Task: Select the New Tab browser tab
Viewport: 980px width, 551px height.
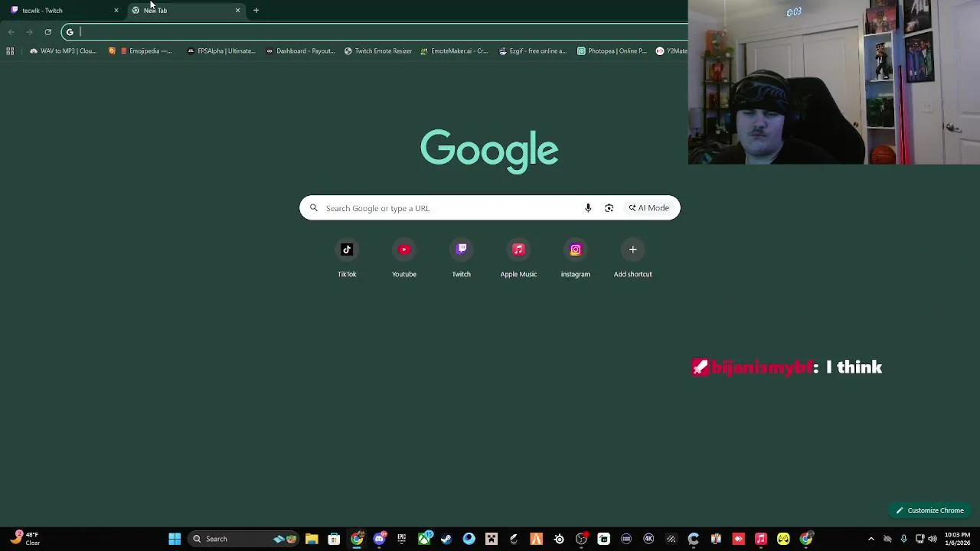Action: 186,10
